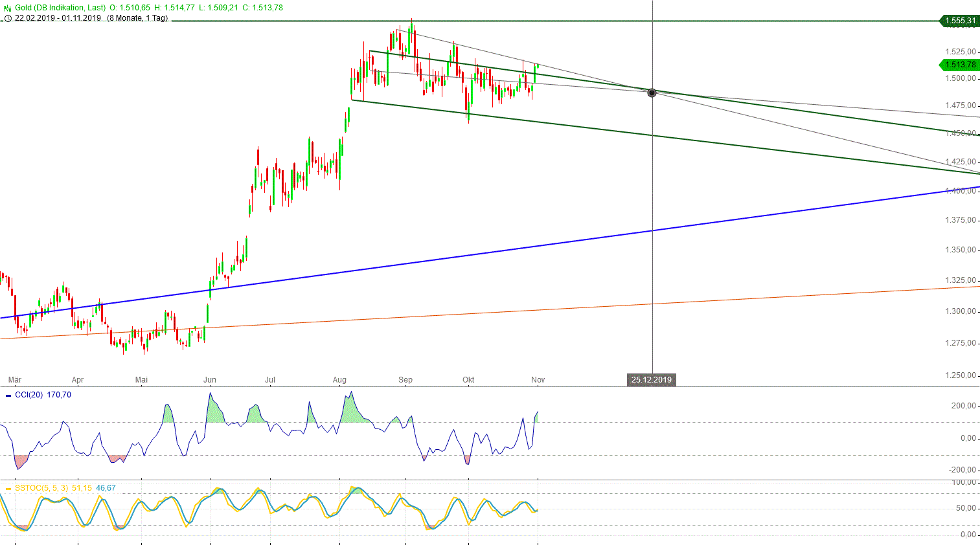The width and height of the screenshot is (980, 545).
Task: Click the 1.375,00 price axis label
Action: coord(961,220)
